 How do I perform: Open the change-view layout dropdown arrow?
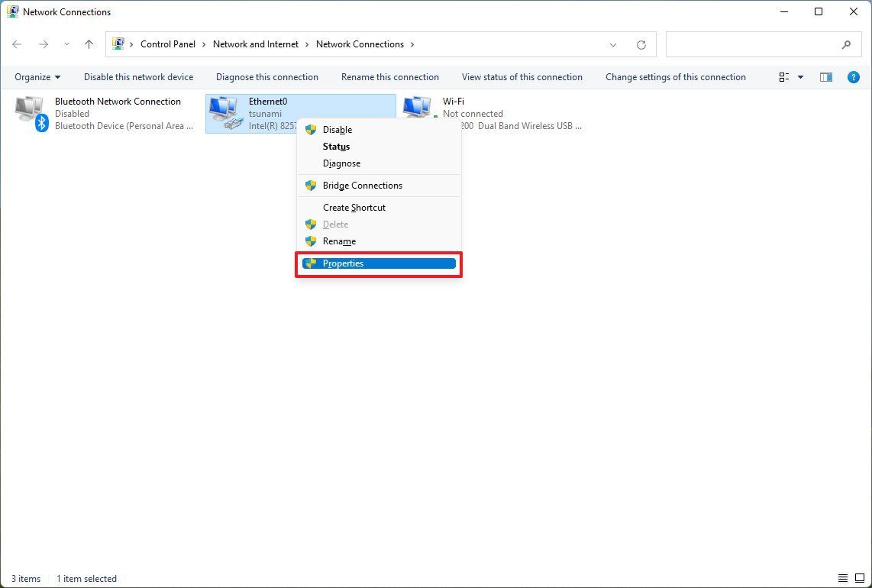click(799, 76)
